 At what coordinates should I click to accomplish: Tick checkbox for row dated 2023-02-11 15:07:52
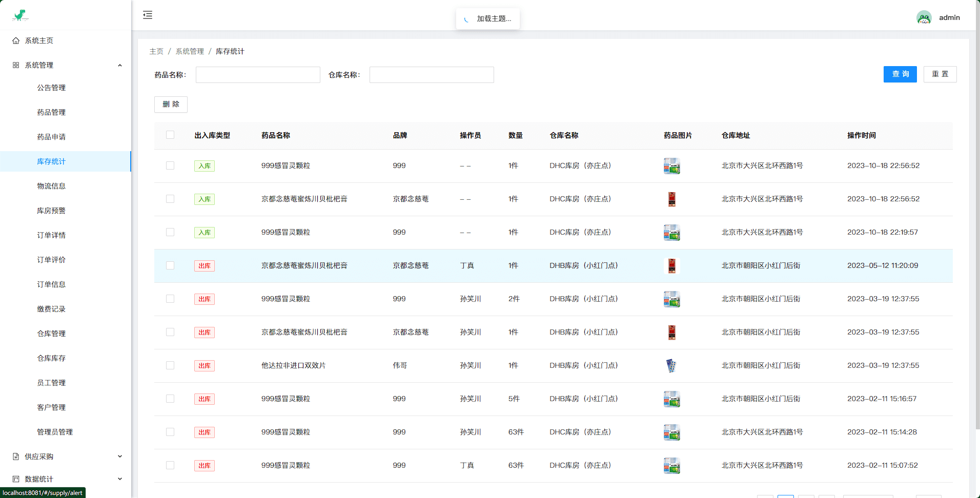coord(170,465)
